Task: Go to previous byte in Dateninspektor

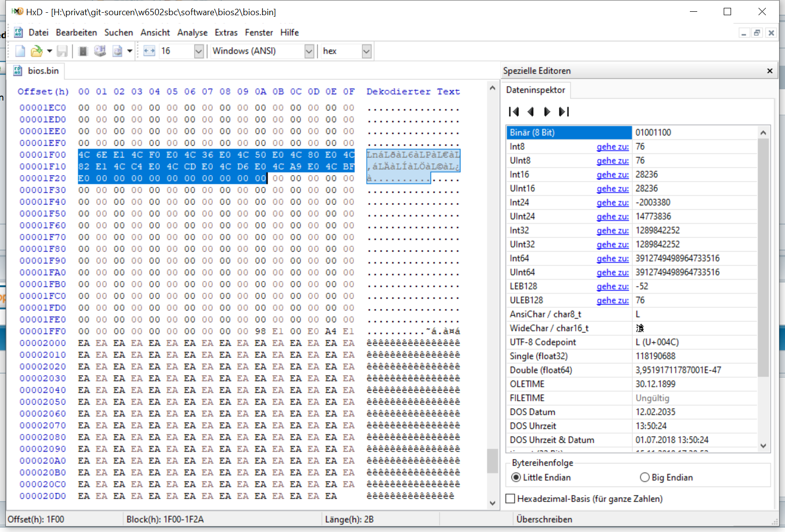Action: pyautogui.click(x=531, y=112)
